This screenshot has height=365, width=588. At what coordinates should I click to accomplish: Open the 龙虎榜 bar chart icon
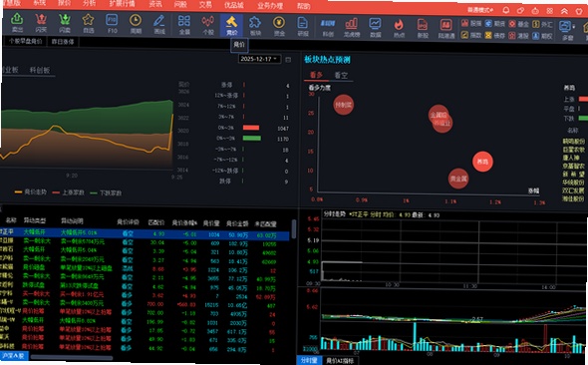[351, 27]
